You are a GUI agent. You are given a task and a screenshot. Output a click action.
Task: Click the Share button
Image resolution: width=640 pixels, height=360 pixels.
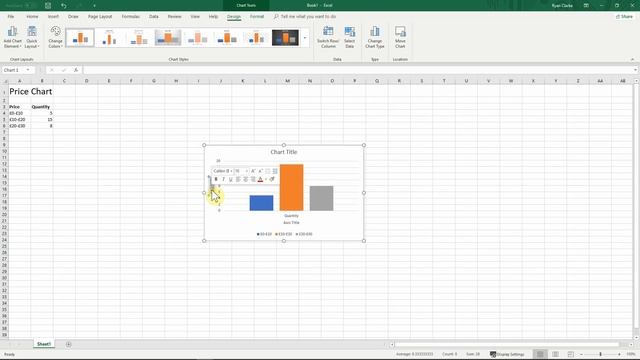[x=624, y=17]
